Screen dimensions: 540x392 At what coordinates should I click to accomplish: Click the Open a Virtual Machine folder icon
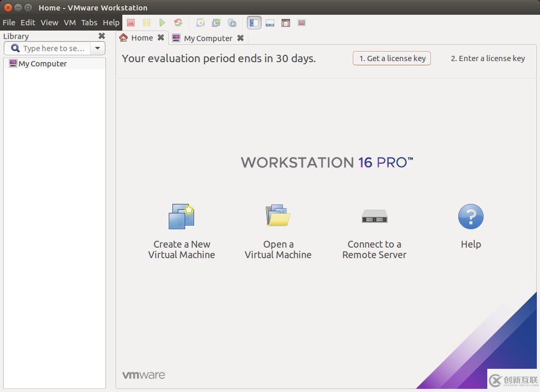(278, 215)
